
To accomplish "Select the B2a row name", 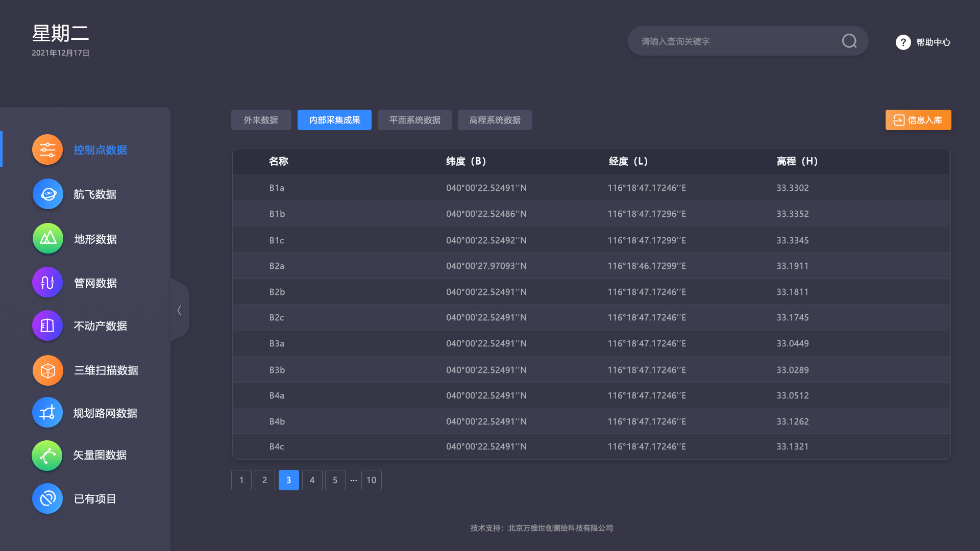I will coord(277,266).
